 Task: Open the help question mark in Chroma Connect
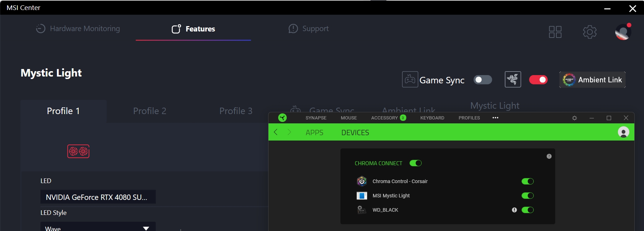[549, 156]
